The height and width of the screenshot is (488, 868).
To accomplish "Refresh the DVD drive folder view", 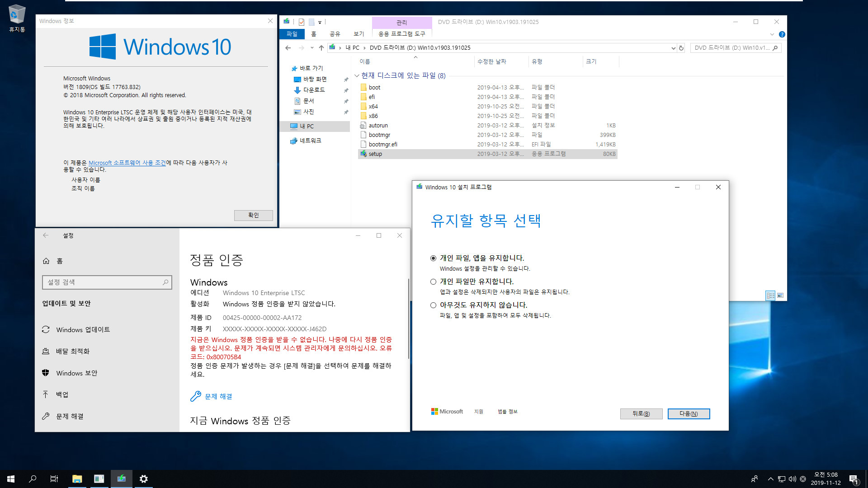I will pyautogui.click(x=681, y=48).
